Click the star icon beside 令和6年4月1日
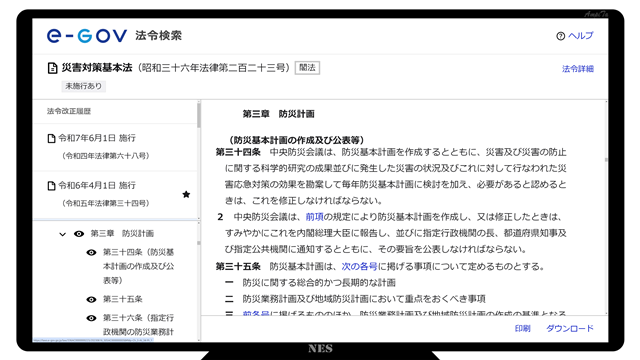Screen dimensions: 640x360 [x=186, y=194]
